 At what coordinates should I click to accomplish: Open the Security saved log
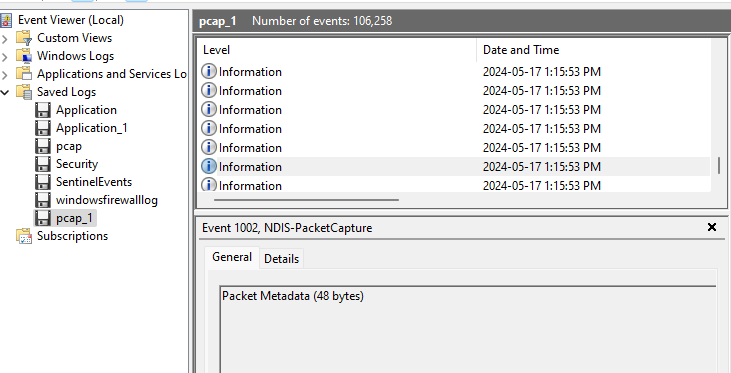[77, 164]
